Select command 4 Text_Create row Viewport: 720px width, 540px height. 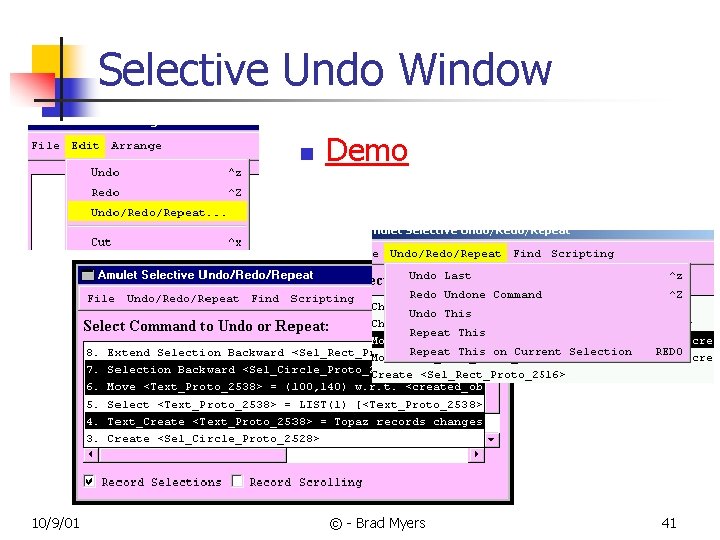point(285,422)
